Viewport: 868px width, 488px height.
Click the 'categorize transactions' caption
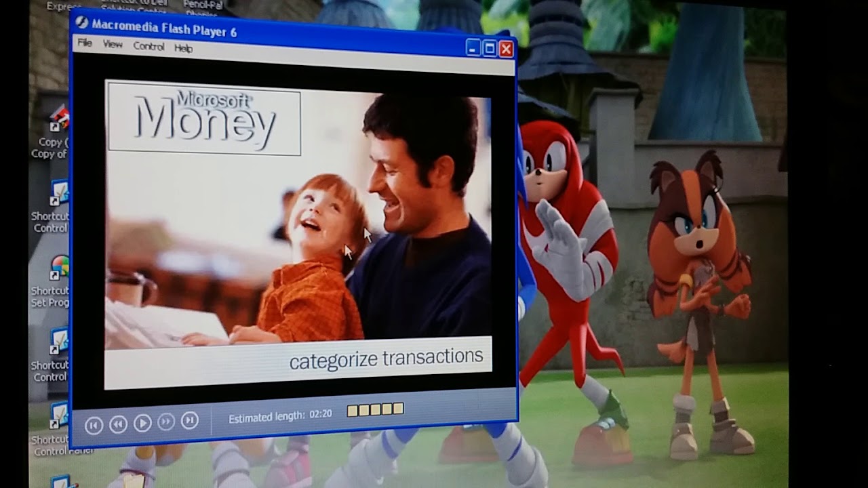pyautogui.click(x=386, y=359)
